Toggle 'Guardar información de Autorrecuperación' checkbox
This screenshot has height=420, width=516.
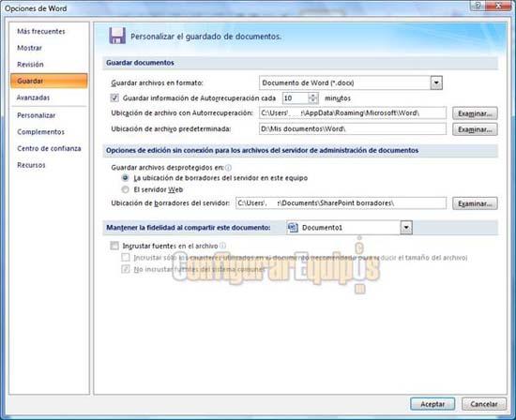click(x=114, y=97)
